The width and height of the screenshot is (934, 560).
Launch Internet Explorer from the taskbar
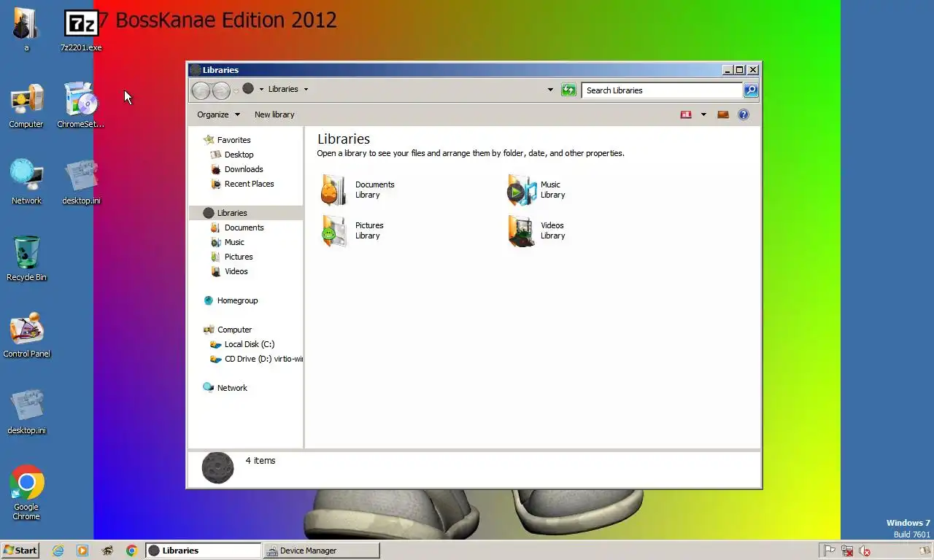coord(58,551)
